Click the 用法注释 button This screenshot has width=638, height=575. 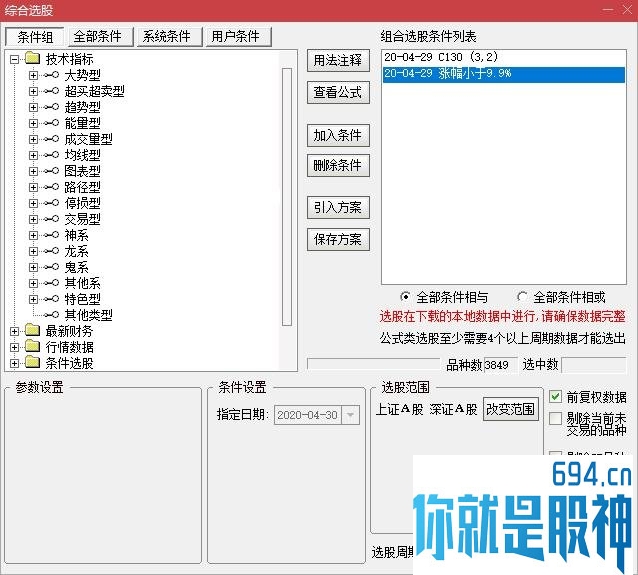tap(338, 61)
